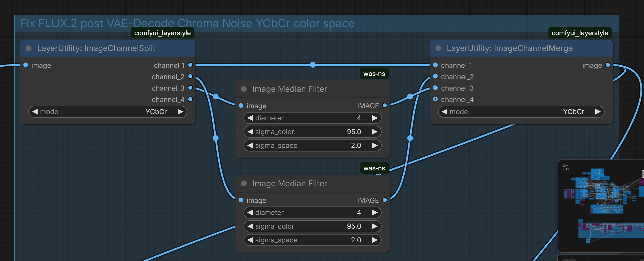Click was-ns badge on lower Median Filter
The width and height of the screenshot is (644, 261).
(374, 168)
